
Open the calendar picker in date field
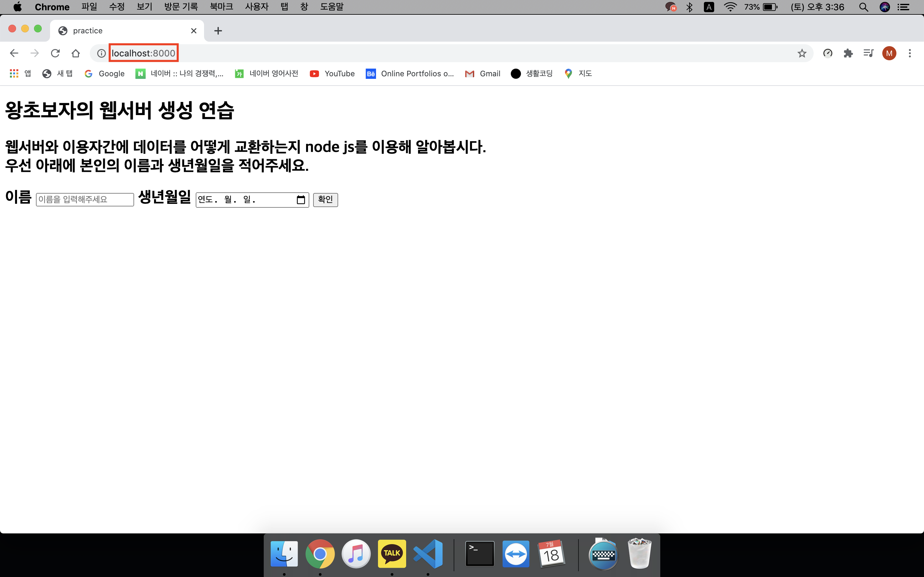(x=301, y=200)
